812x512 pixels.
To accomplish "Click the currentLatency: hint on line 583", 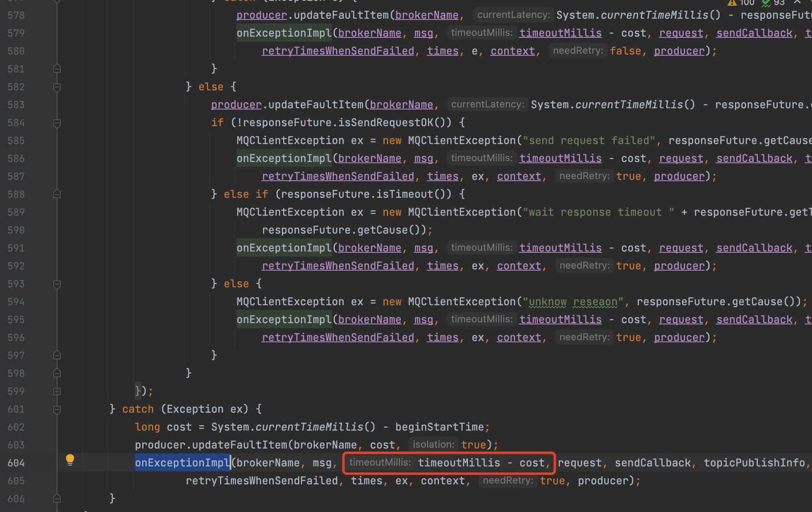I will [x=487, y=104].
